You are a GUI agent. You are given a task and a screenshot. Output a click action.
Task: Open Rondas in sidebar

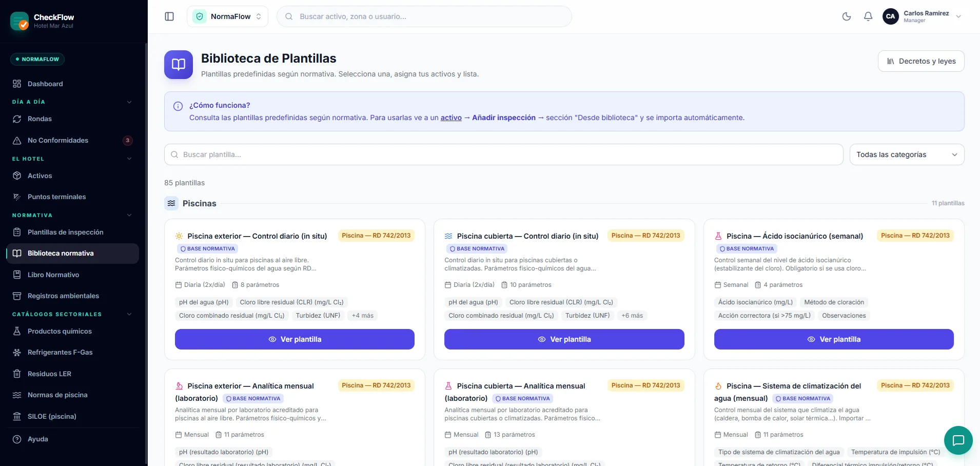coord(73,119)
